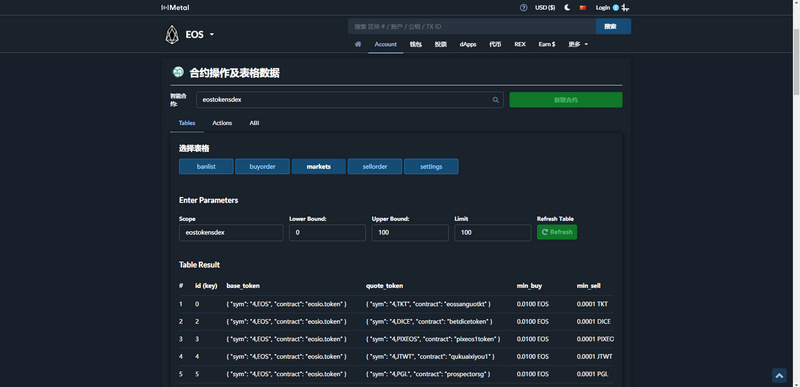The height and width of the screenshot is (387, 800).
Task: Open the EOS chain selector dropdown
Action: (x=199, y=35)
